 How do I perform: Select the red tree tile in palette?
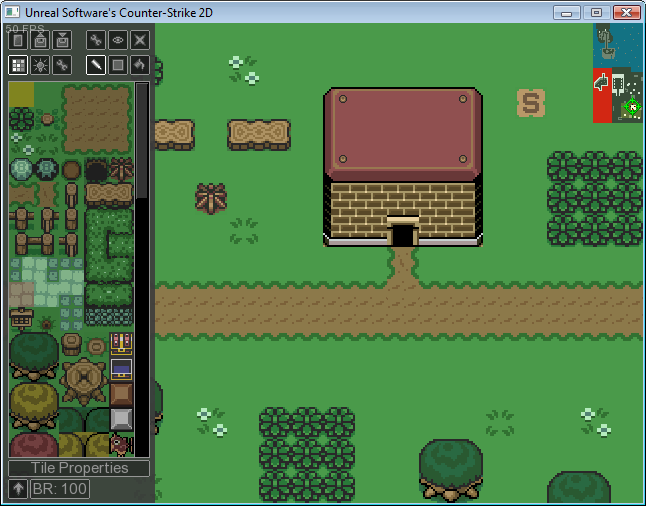(34, 444)
